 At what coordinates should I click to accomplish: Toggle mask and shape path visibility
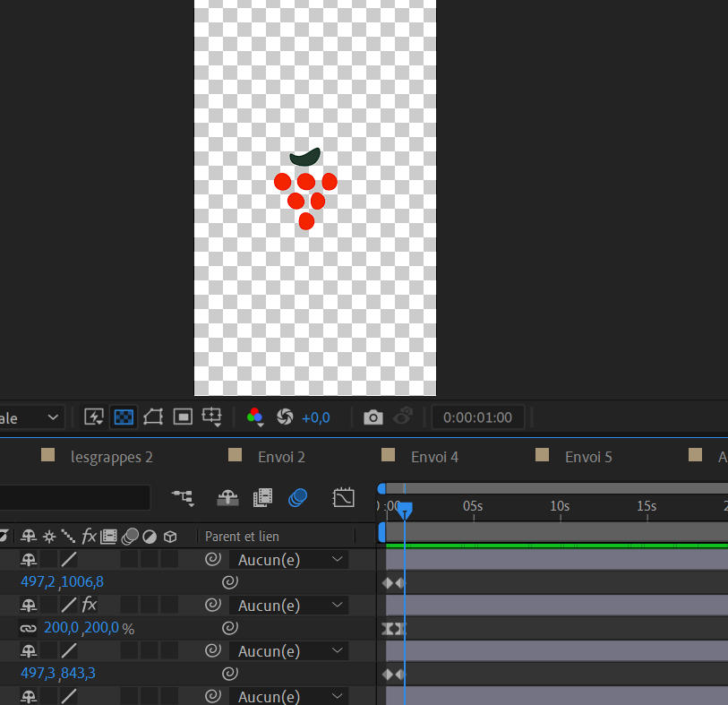153,417
